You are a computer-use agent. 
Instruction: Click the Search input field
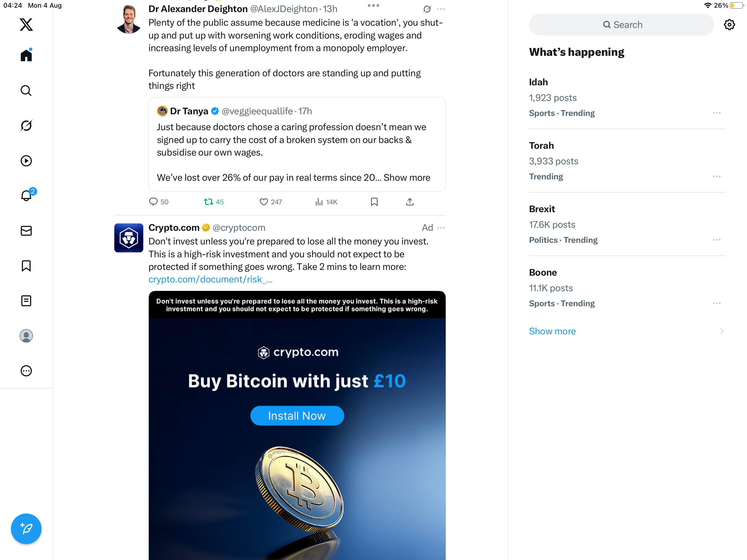(621, 25)
